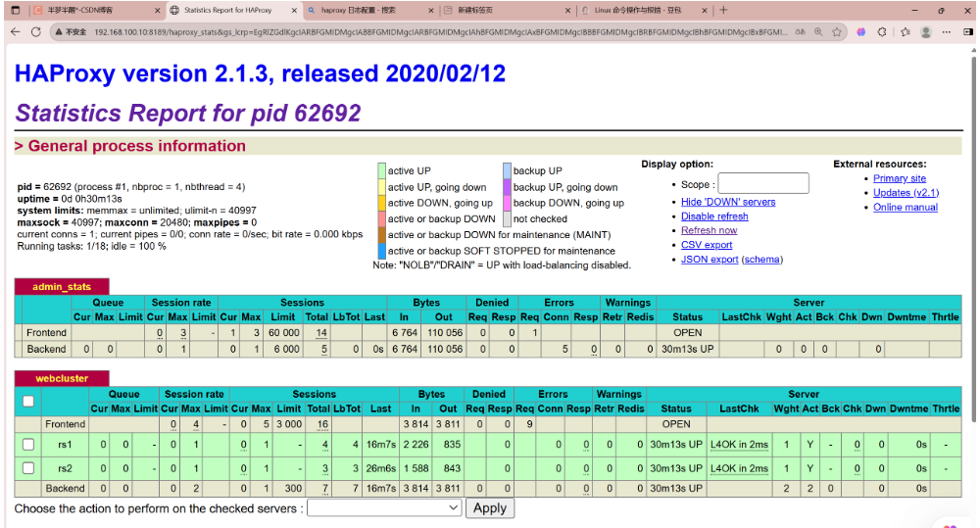Image resolution: width=980 pixels, height=528 pixels.
Task: Click the zoom magnifier icon in address bar
Action: pyautogui.click(x=818, y=32)
